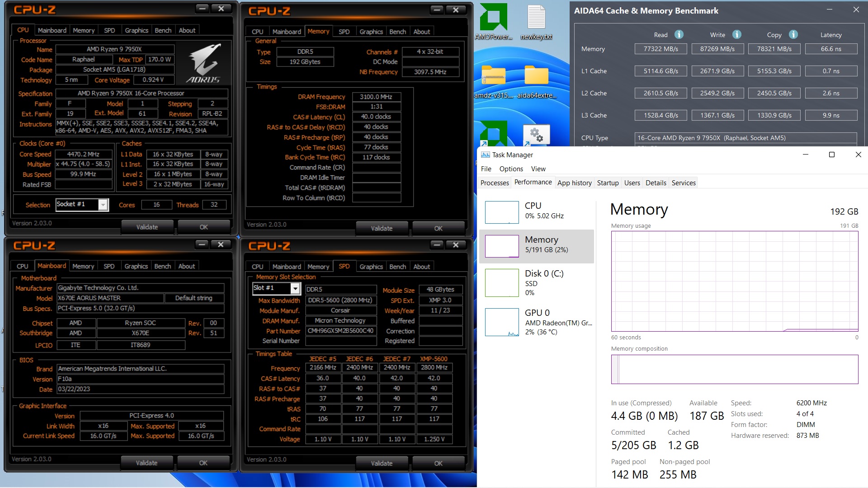Click OK in CPU-Z Memory window

click(439, 228)
